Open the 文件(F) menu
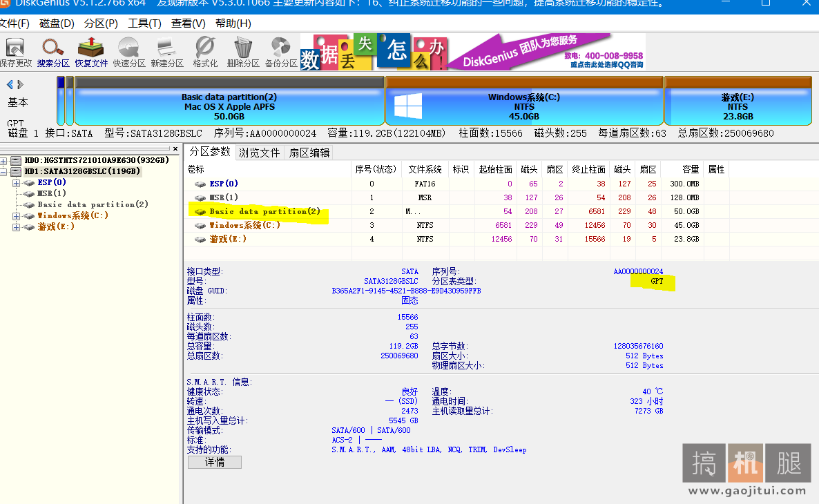Image resolution: width=819 pixels, height=504 pixels. 14,23
